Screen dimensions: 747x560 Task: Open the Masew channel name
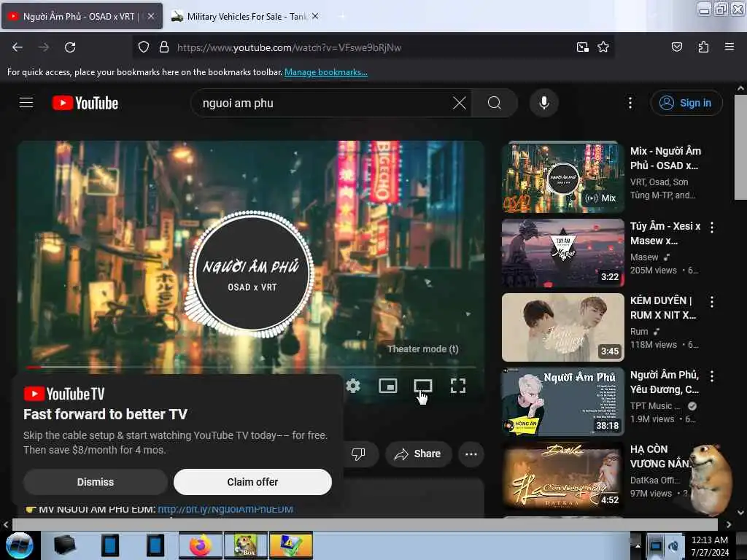tap(644, 257)
